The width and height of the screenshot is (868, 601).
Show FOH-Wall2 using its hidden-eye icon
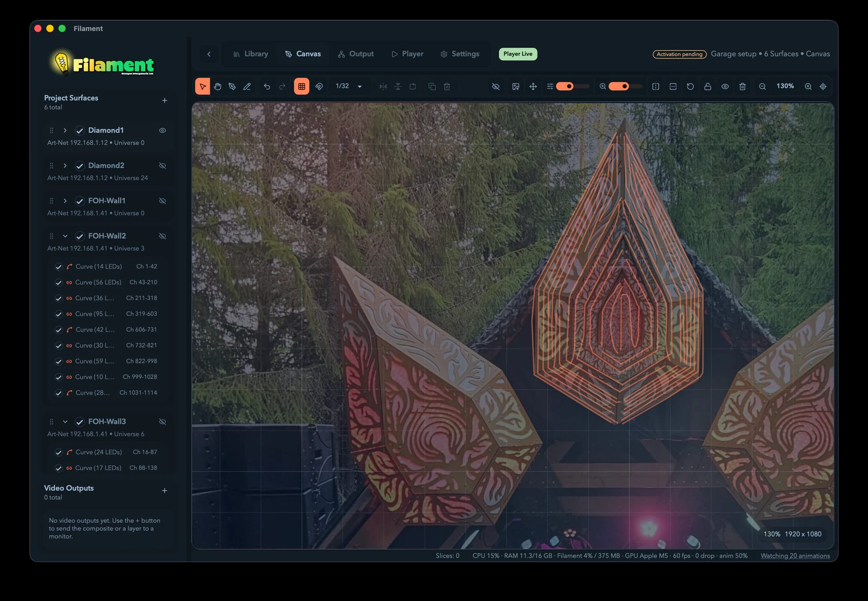pos(163,236)
